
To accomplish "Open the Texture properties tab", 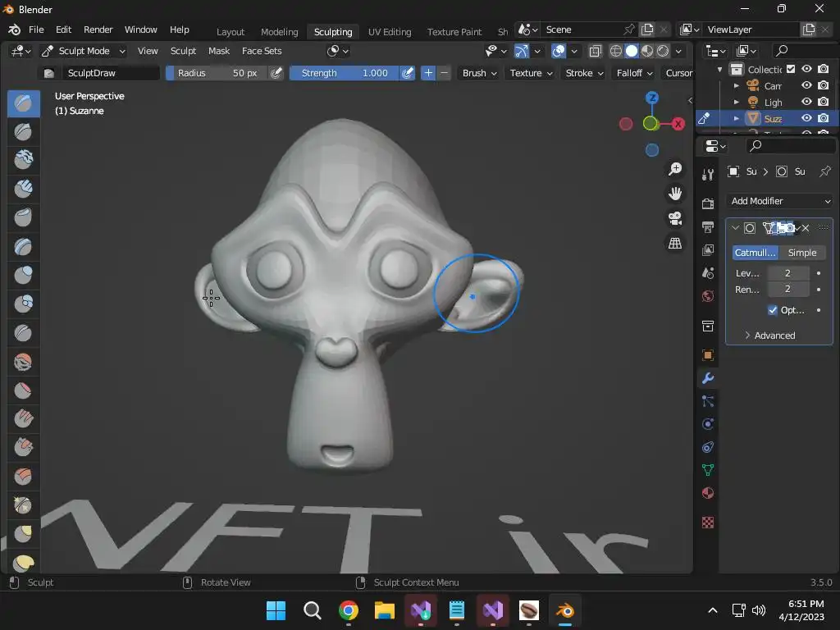I will [708, 523].
